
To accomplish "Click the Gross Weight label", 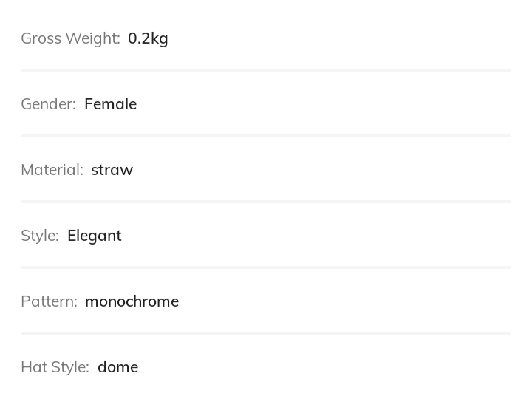I will point(70,38).
